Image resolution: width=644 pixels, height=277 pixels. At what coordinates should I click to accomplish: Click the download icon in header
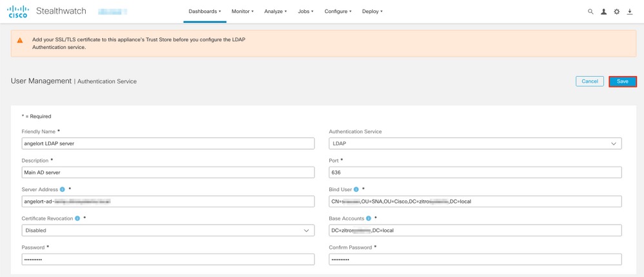(630, 12)
